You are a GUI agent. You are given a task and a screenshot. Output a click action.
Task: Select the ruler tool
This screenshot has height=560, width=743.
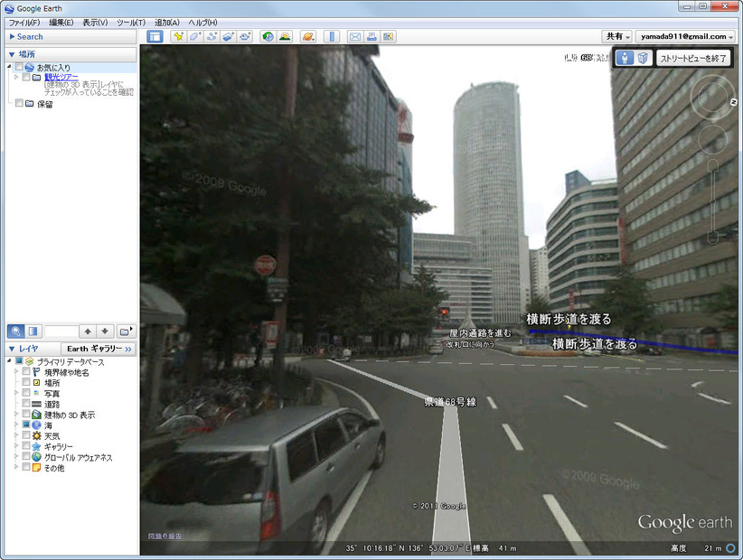pos(332,36)
